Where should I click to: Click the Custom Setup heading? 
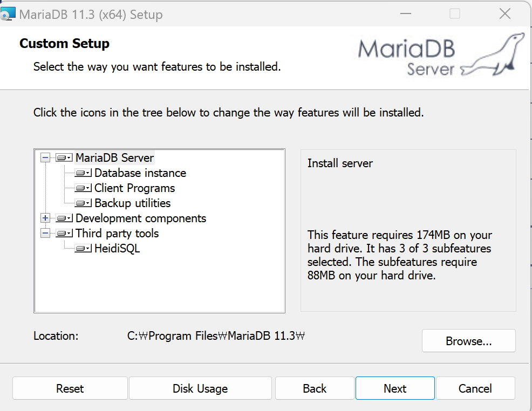click(64, 43)
